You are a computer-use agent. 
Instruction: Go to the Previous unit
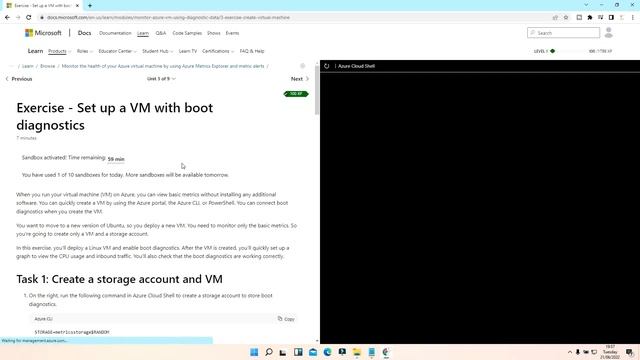pyautogui.click(x=19, y=79)
